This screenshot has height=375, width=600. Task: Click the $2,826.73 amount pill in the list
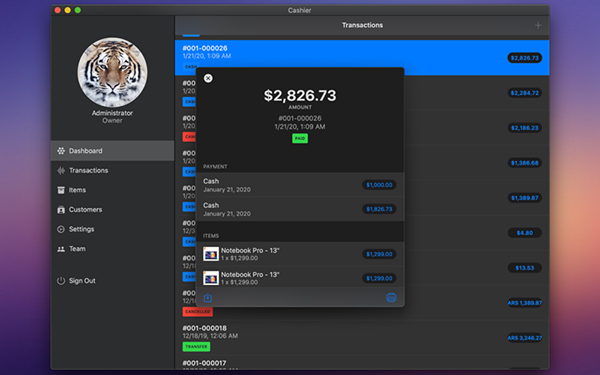(x=525, y=58)
